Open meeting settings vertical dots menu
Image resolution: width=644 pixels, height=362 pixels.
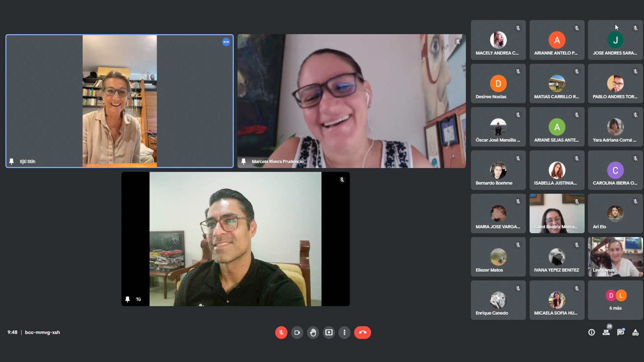click(344, 333)
